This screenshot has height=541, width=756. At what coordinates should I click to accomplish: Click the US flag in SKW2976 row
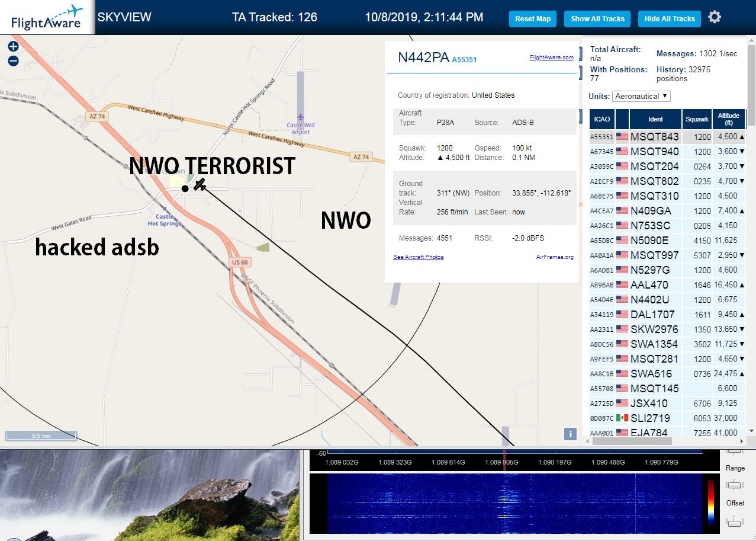click(622, 329)
